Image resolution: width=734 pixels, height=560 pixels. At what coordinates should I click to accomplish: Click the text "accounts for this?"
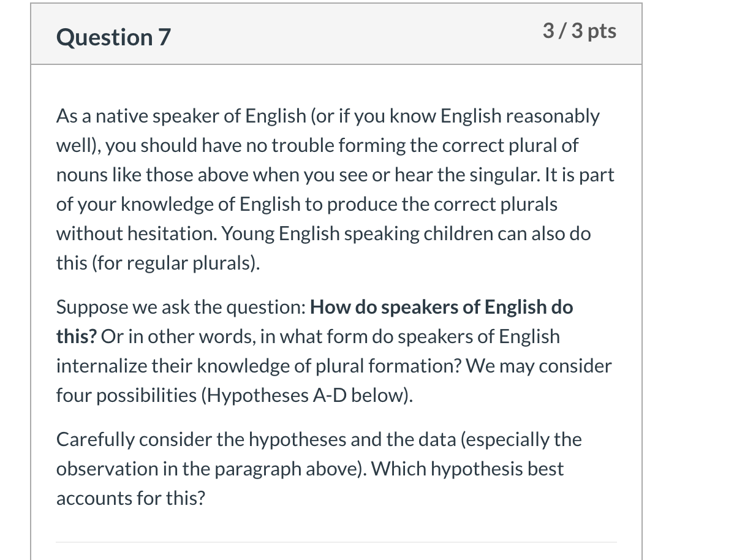pos(131,498)
